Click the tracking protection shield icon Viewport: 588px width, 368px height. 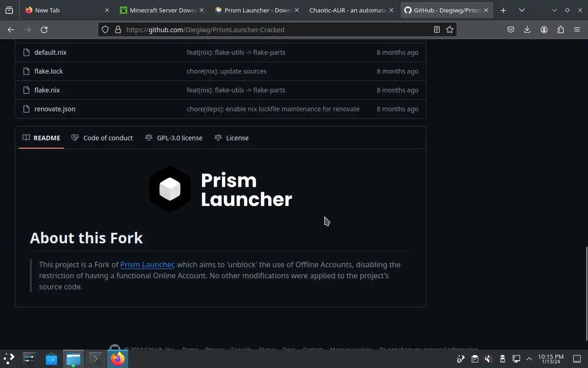105,29
